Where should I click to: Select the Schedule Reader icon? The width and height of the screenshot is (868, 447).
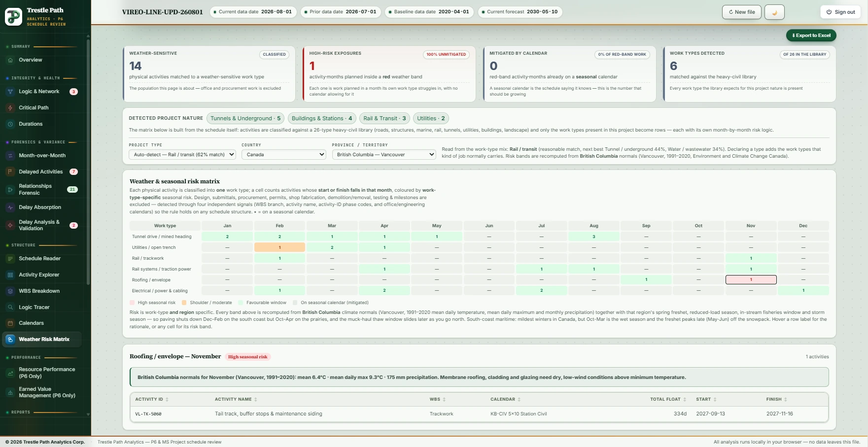click(x=10, y=259)
